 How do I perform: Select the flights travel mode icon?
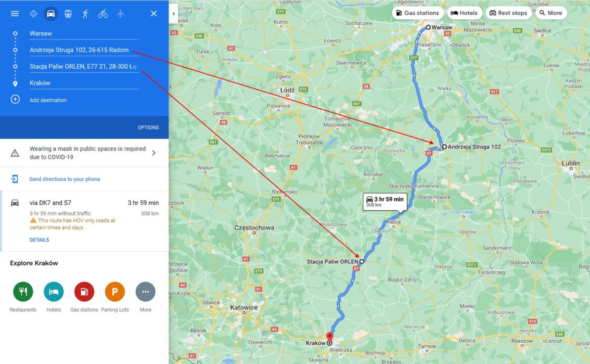(x=120, y=14)
